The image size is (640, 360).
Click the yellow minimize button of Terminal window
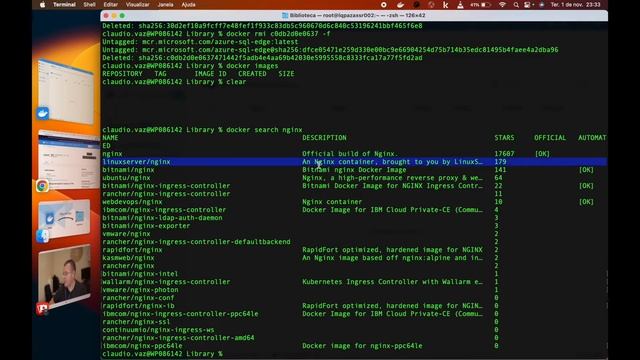click(x=114, y=16)
